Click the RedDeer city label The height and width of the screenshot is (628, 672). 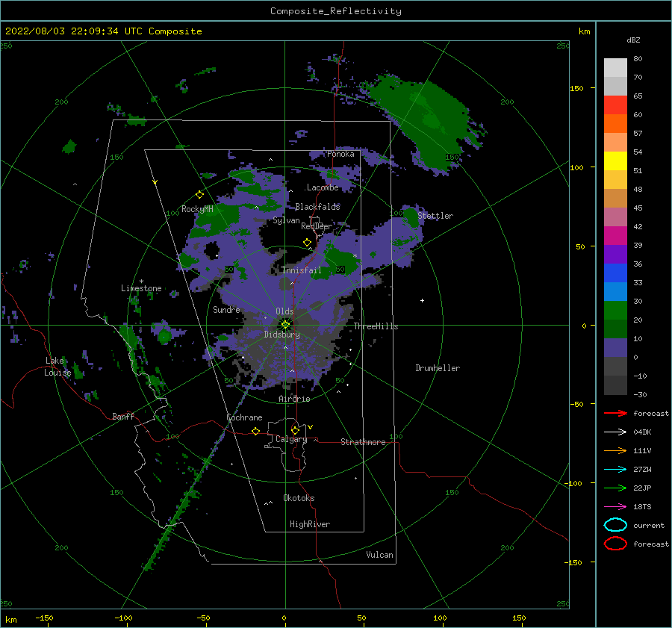[x=317, y=226]
